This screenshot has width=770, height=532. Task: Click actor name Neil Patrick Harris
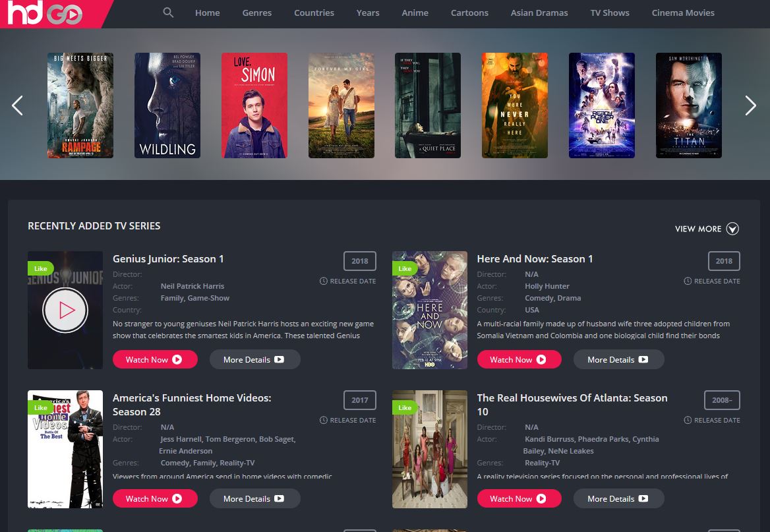click(x=192, y=286)
